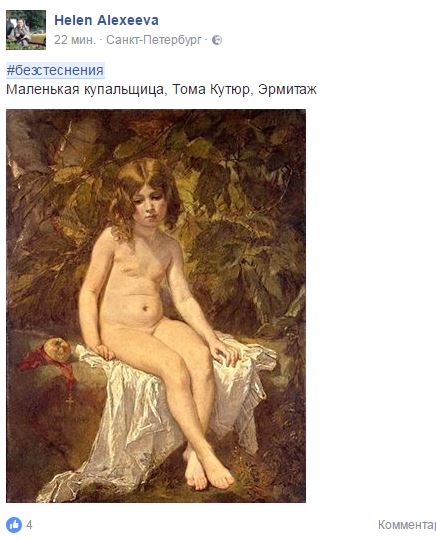This screenshot has width=436, height=542.
Task: View the reactions count of 4
Action: pos(29,525)
